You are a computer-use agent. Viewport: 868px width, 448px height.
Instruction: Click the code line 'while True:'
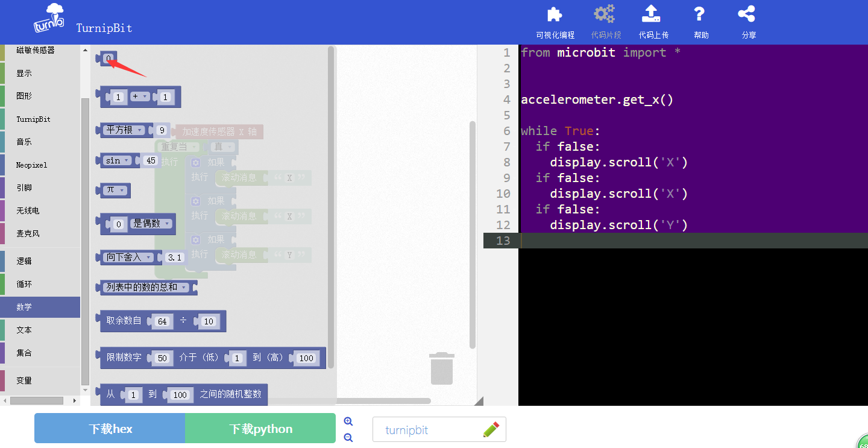click(x=561, y=131)
